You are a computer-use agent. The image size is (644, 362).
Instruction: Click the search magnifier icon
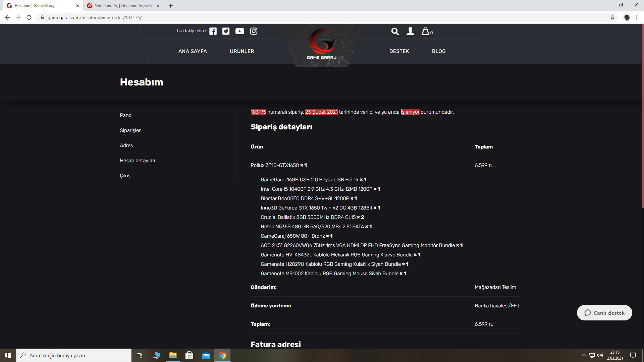point(395,32)
